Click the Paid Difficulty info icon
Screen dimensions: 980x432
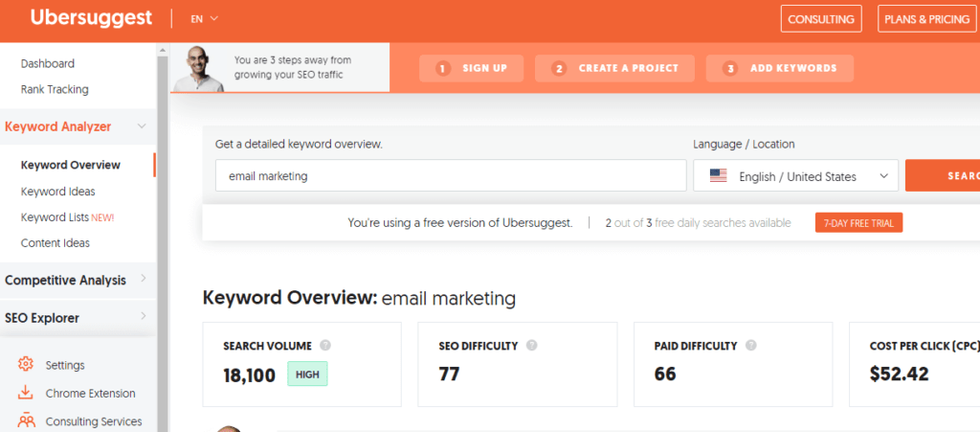click(751, 346)
